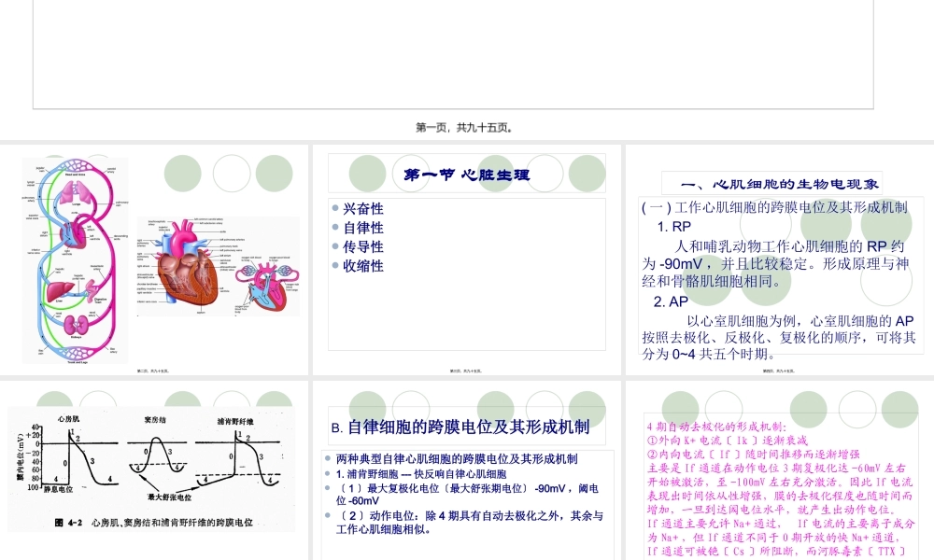The height and width of the screenshot is (560, 934).
Task: Select the circulatory system diagram slide
Action: (x=154, y=259)
